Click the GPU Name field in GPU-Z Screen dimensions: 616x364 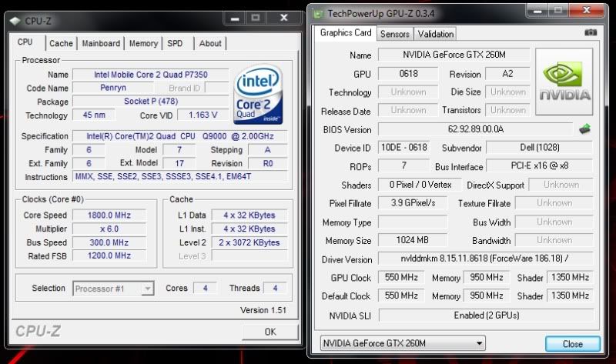454,55
